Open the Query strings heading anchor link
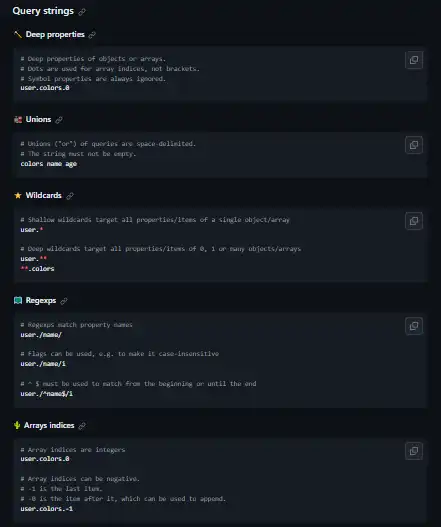This screenshot has width=441, height=527. (x=82, y=12)
